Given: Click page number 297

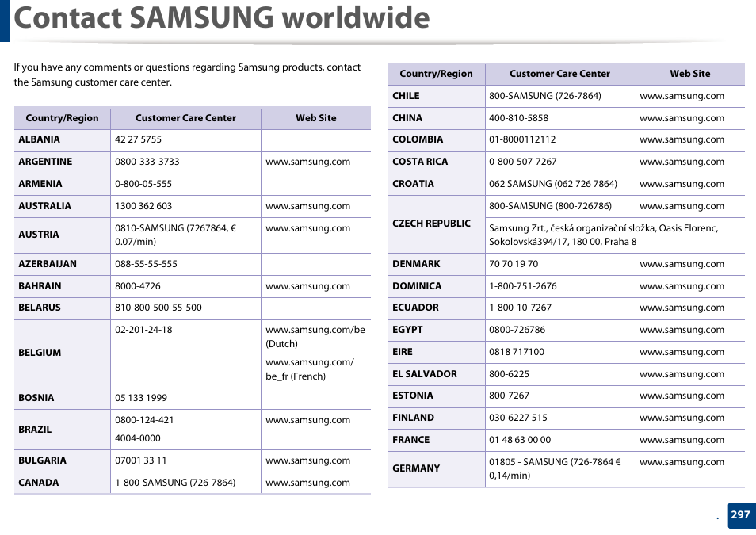Looking at the screenshot, I should pyautogui.click(x=739, y=515).
